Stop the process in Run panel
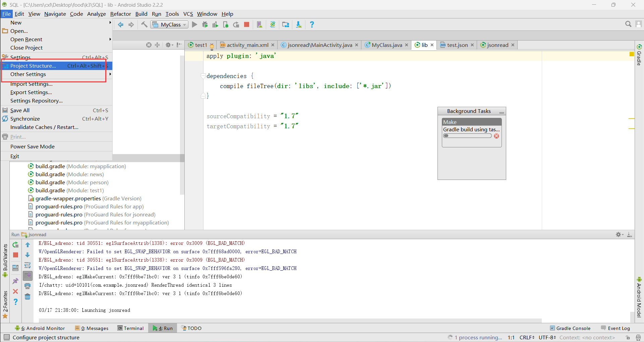This screenshot has height=342, width=644. point(15,255)
